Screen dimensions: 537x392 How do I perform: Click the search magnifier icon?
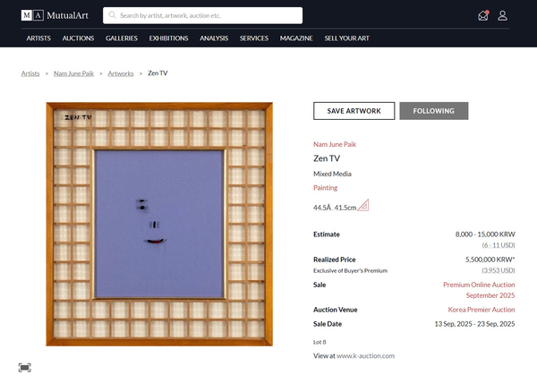112,15
